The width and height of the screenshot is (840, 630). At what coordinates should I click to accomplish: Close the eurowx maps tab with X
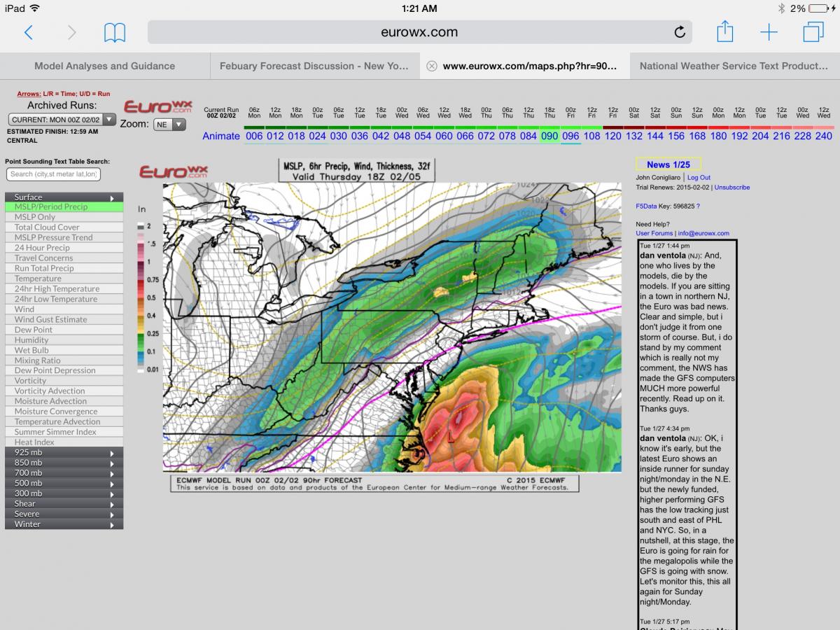point(432,66)
